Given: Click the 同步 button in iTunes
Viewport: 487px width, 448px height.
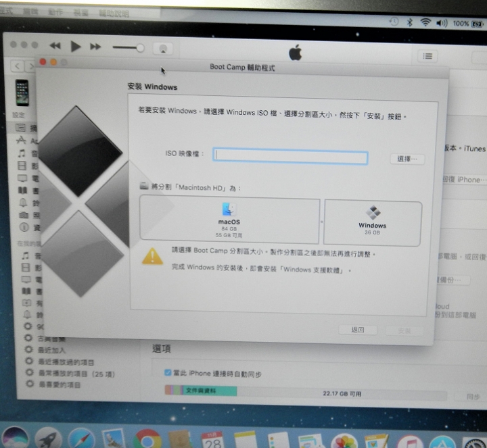Looking at the screenshot, I should (x=473, y=397).
